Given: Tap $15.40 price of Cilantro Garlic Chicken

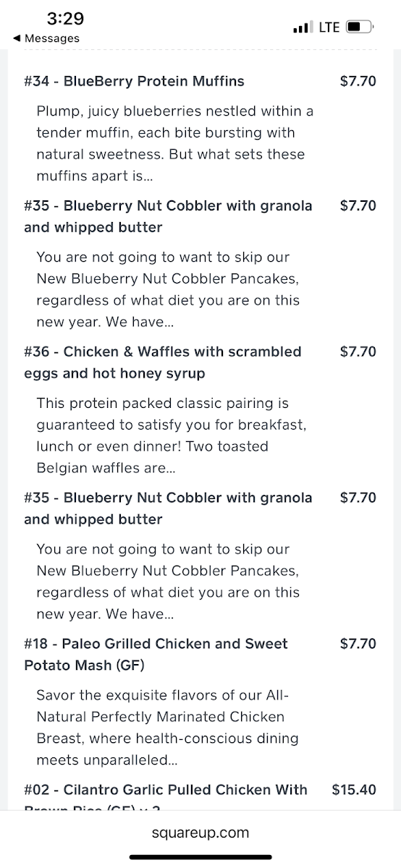Looking at the screenshot, I should (x=354, y=789).
